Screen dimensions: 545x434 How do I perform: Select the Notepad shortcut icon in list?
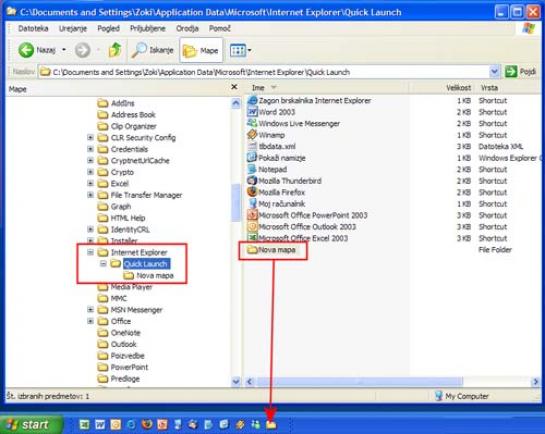[x=252, y=169]
